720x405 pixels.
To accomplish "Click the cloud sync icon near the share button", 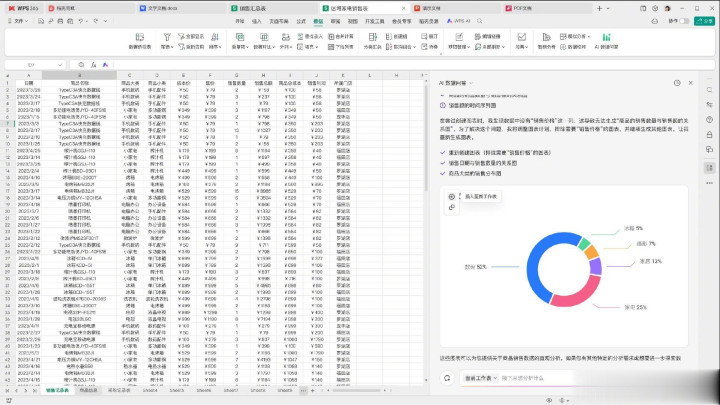I will 655,21.
